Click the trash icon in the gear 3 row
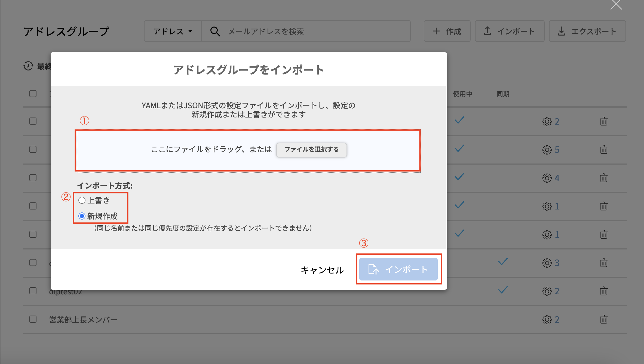Image resolution: width=644 pixels, height=364 pixels. tap(604, 263)
